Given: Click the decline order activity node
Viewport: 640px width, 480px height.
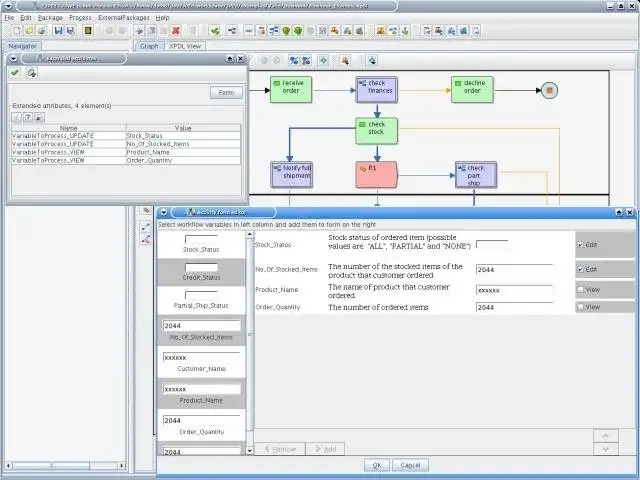Looking at the screenshot, I should (472, 90).
